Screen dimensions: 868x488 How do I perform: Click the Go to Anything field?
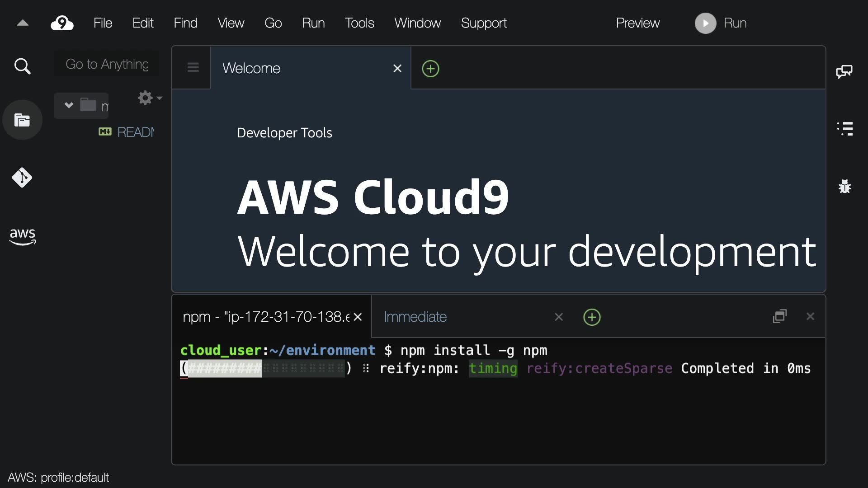click(107, 64)
